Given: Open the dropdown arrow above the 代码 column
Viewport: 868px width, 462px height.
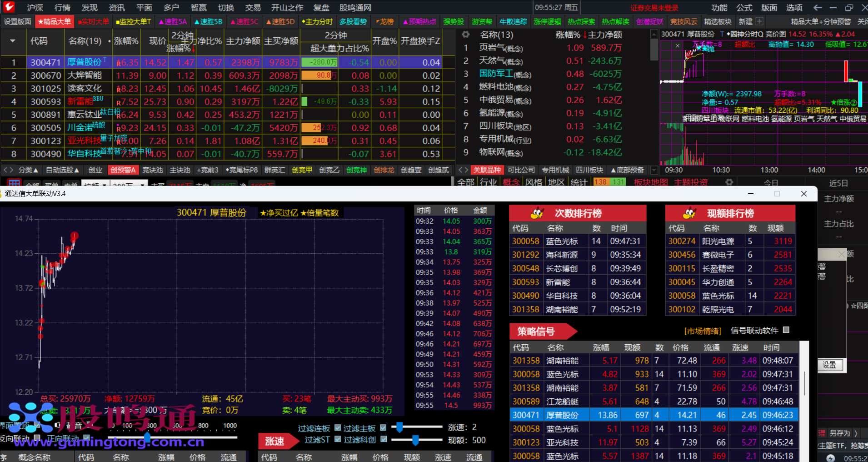Looking at the screenshot, I should point(13,41).
